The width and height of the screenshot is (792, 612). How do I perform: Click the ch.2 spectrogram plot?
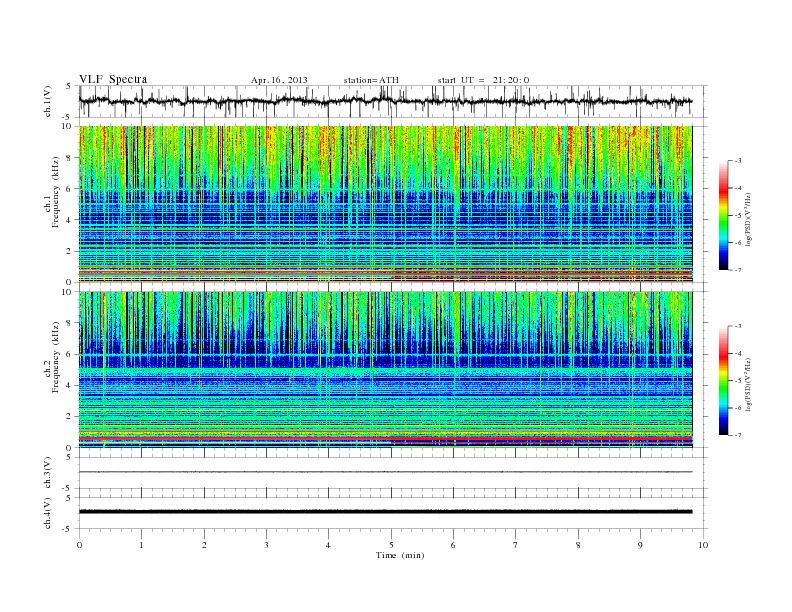click(x=386, y=370)
